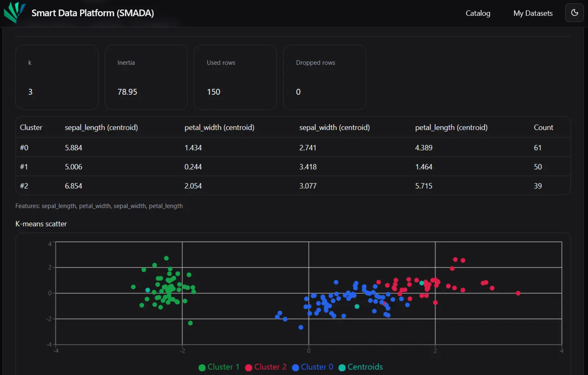
Task: Toggle dark mode with moon icon
Action: pyautogui.click(x=574, y=13)
